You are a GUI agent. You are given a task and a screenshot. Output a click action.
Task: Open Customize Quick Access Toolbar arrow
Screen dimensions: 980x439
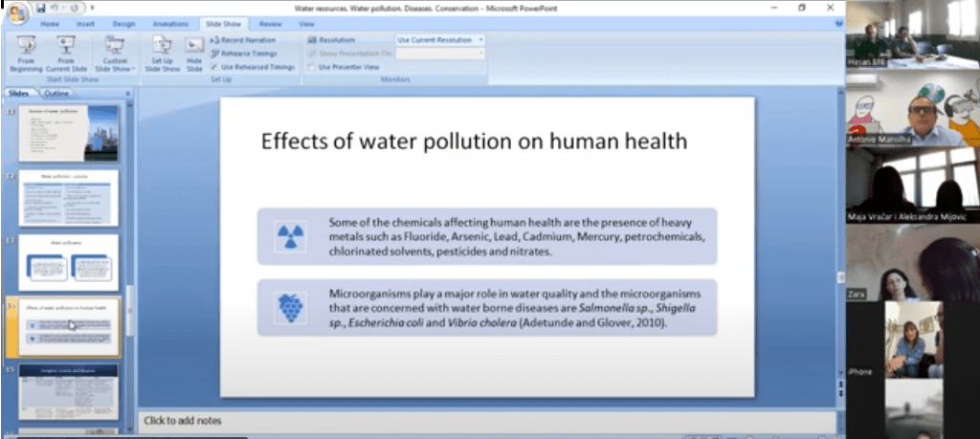point(93,8)
